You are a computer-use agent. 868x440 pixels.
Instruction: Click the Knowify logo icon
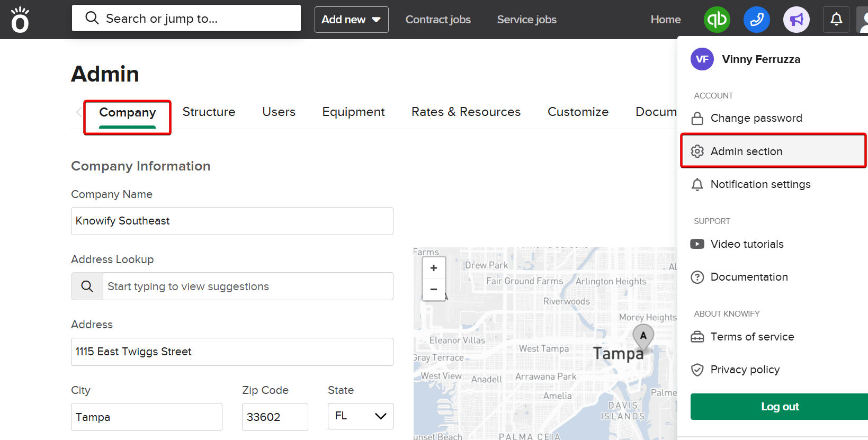(20, 20)
